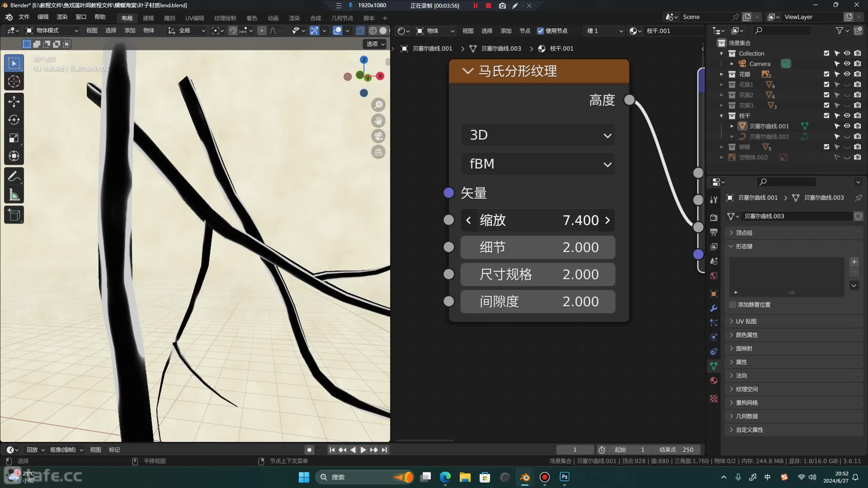Switch to the 几何节点 workspace tab
This screenshot has height=488, width=868.
point(342,18)
